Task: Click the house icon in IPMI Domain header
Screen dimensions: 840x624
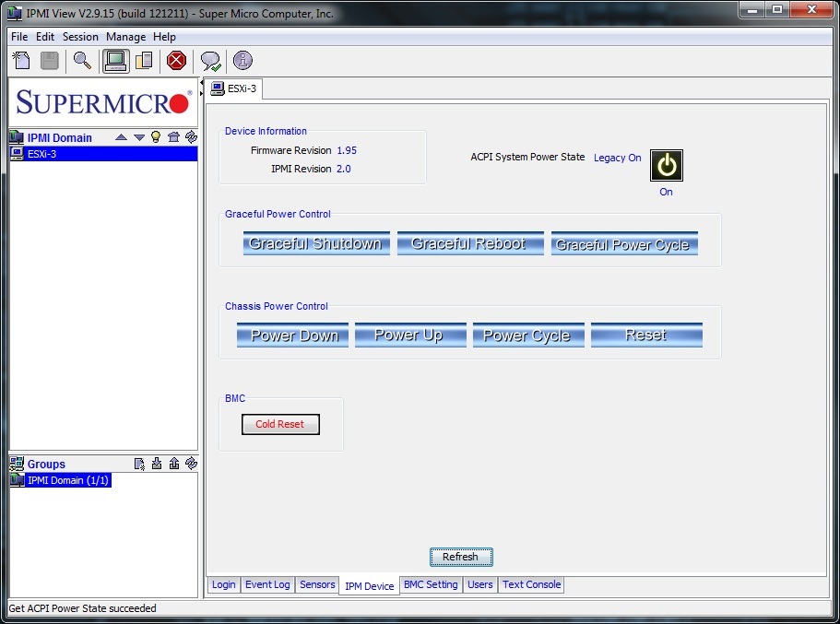Action: 173,137
